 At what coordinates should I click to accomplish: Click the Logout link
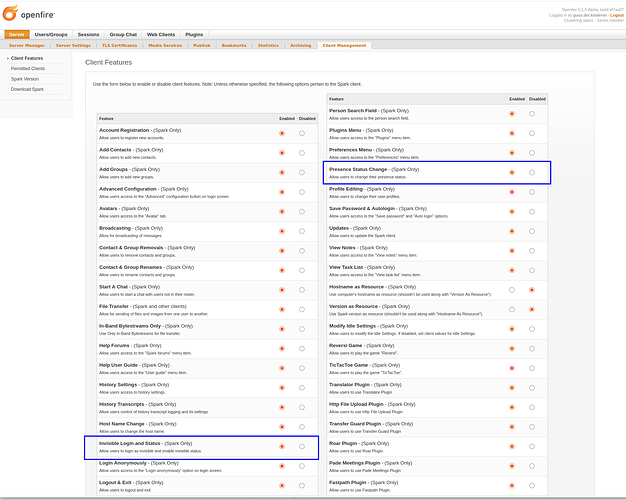[x=617, y=15]
